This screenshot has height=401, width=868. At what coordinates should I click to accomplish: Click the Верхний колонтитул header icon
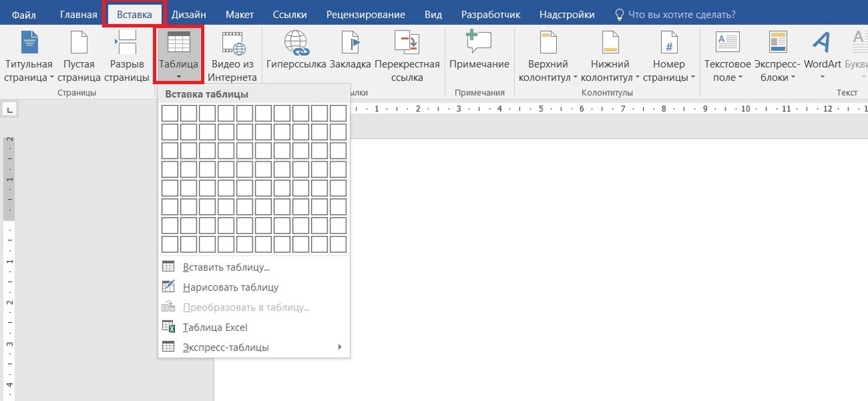pos(548,43)
